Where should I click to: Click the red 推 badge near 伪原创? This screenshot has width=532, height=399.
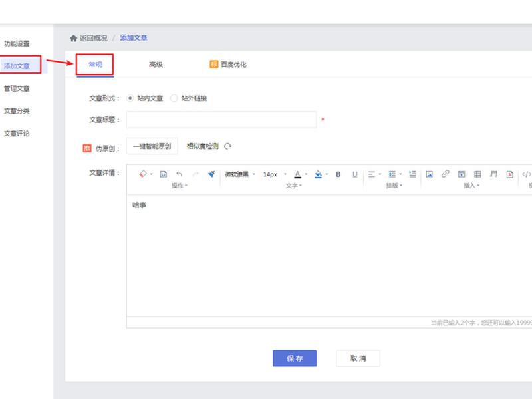click(x=87, y=148)
